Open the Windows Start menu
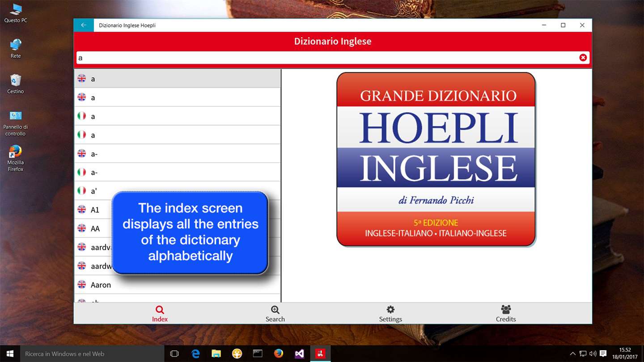Screen dimensions: 644x362 point(10,354)
